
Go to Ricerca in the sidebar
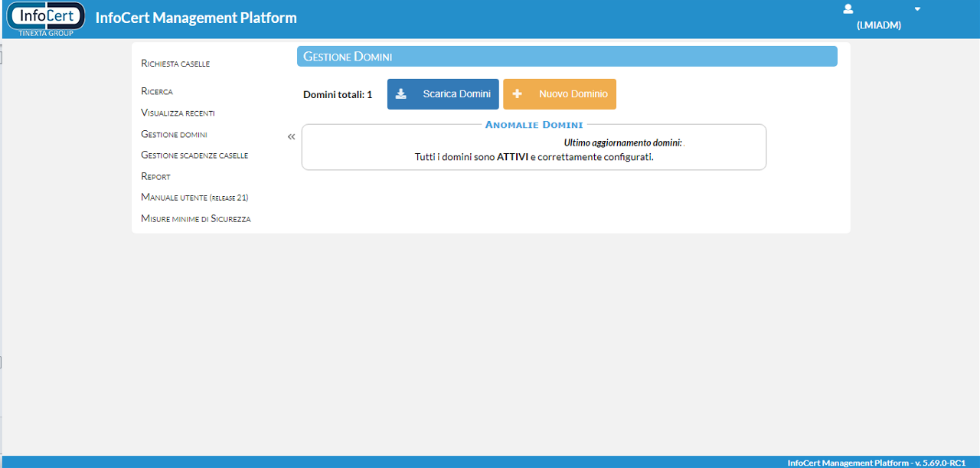(157, 92)
